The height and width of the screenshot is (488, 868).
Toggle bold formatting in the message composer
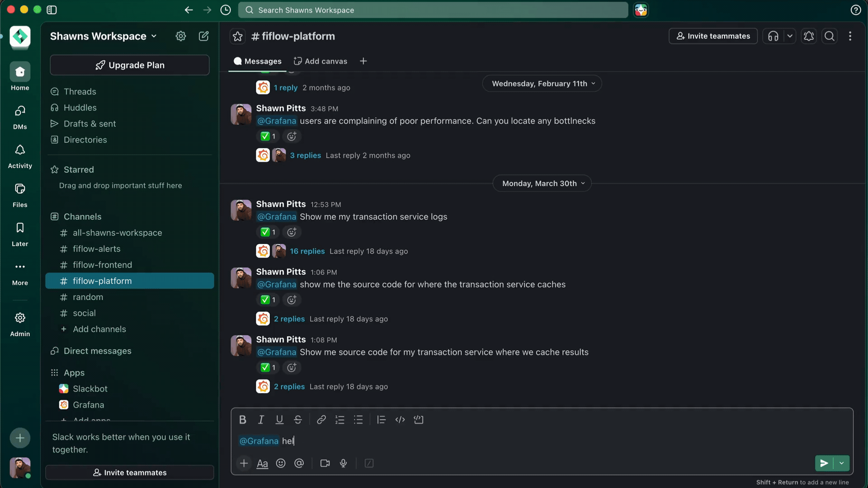pos(243,419)
